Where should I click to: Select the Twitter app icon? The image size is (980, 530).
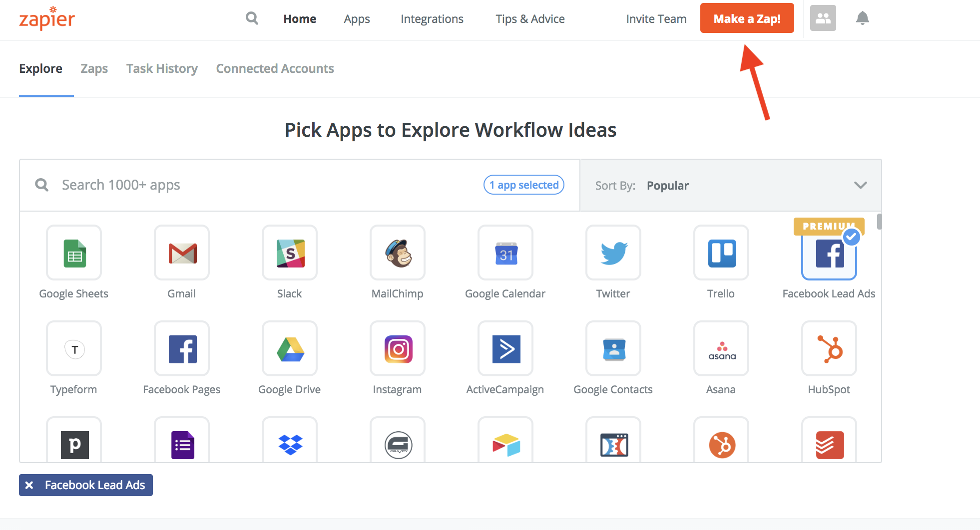[613, 253]
